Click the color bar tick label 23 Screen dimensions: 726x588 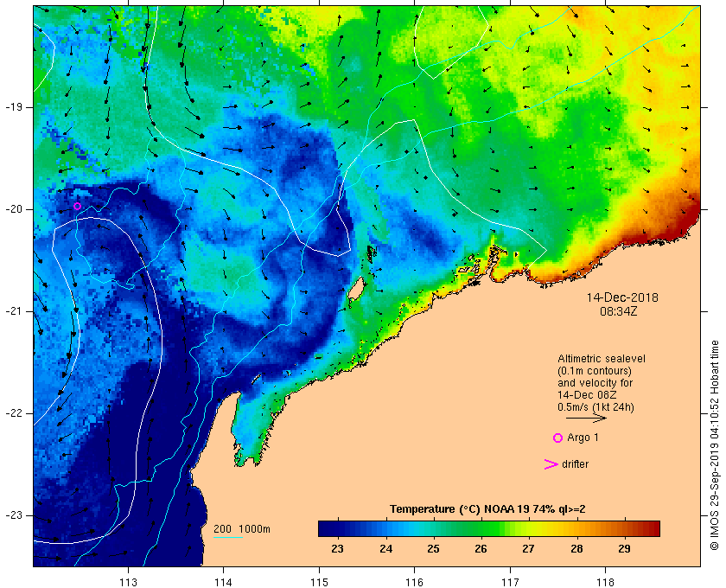(x=338, y=549)
